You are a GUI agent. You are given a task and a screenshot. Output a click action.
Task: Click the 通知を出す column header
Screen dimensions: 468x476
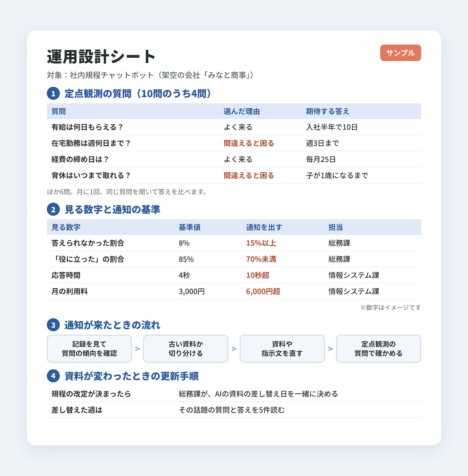264,227
